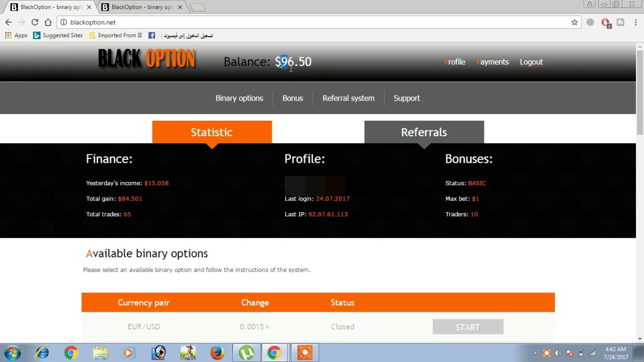The width and height of the screenshot is (644, 362).
Task: Open the Bonus menu item
Action: pyautogui.click(x=293, y=98)
